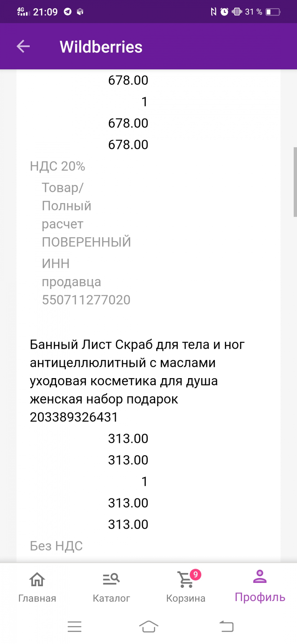Tap the alarm clock status icon
The image size is (297, 644).
(x=224, y=12)
